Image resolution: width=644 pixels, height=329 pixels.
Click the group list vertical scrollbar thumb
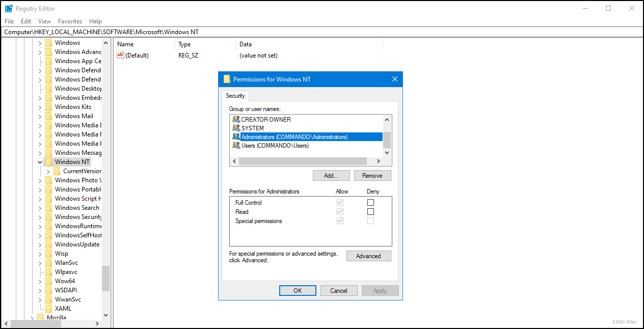(x=387, y=140)
